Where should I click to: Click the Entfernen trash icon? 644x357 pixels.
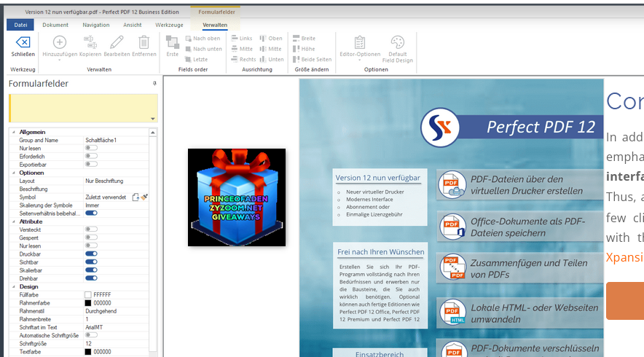pyautogui.click(x=144, y=42)
